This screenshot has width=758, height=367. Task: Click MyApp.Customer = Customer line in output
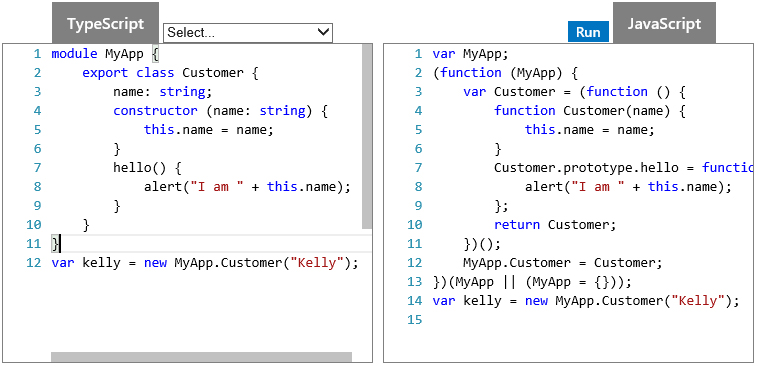click(563, 263)
